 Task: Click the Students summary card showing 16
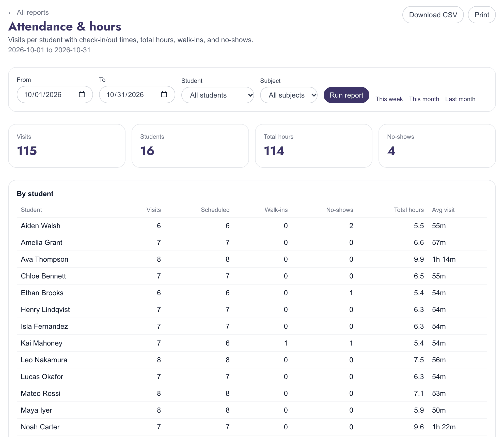coord(190,146)
